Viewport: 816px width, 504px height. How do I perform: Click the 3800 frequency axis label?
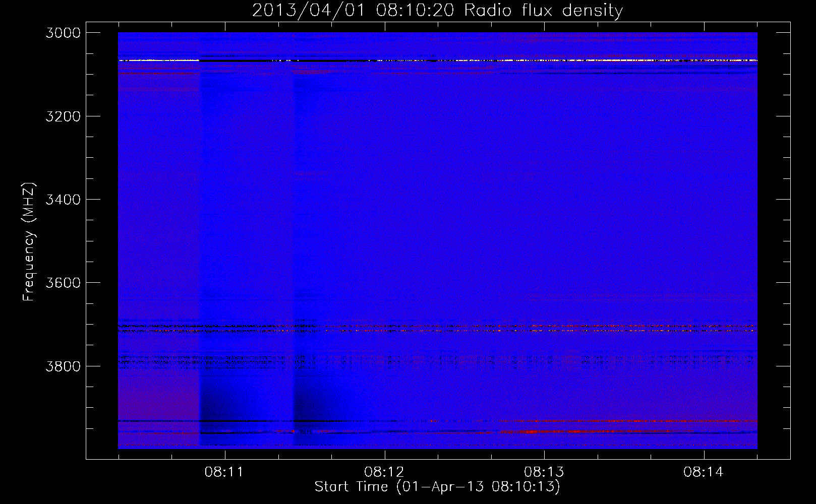63,366
